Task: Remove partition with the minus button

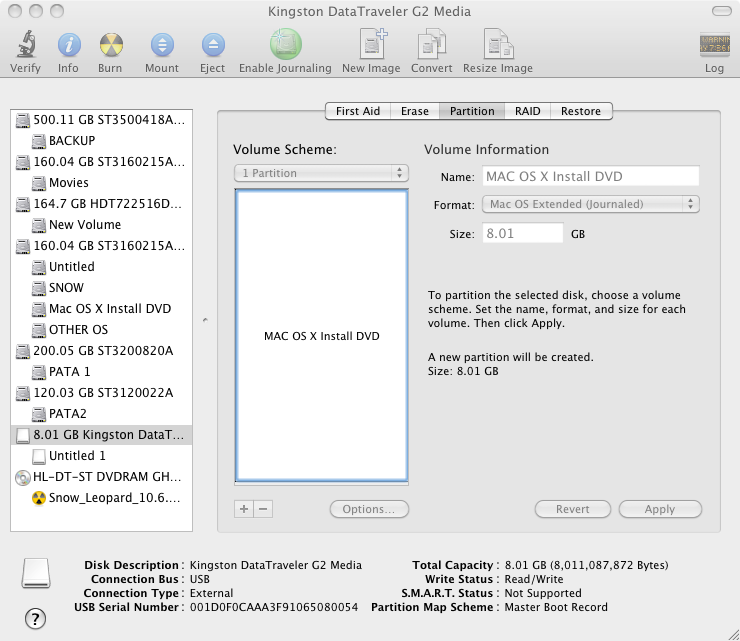Action: (x=263, y=509)
